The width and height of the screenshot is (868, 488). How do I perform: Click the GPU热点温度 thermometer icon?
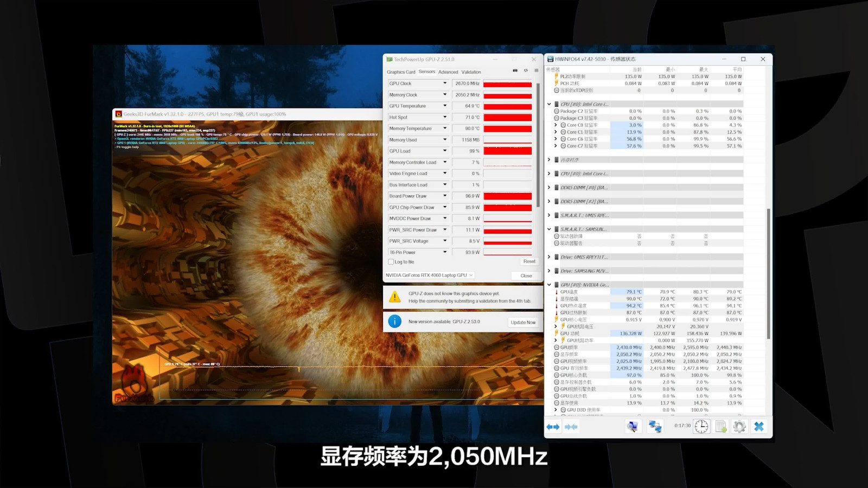[557, 306]
